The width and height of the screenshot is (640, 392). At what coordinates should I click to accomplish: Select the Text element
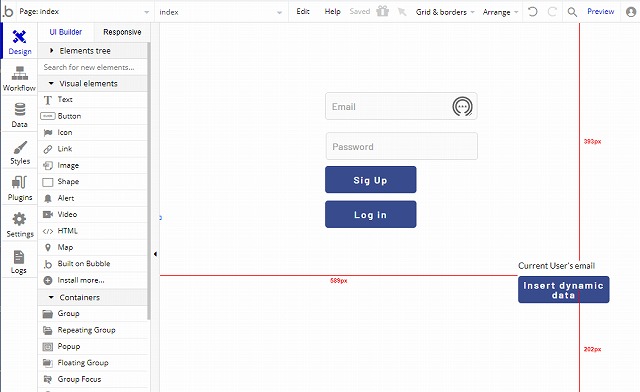pyautogui.click(x=93, y=100)
